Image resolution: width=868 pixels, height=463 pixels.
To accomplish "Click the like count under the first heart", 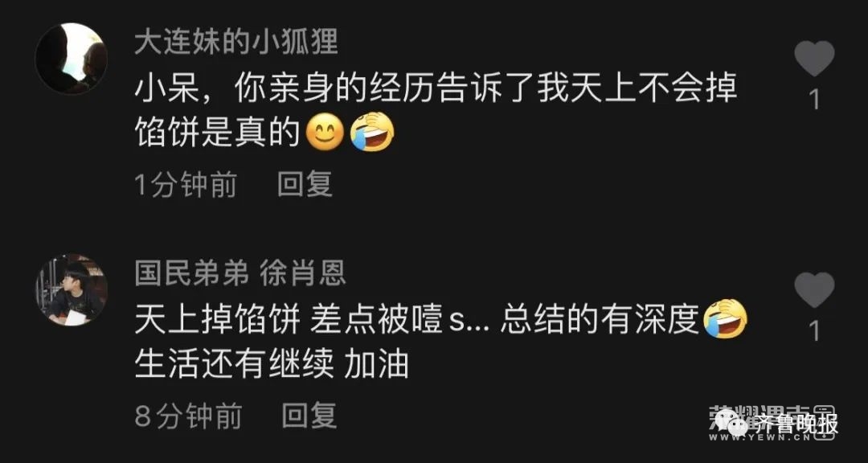I will (814, 100).
